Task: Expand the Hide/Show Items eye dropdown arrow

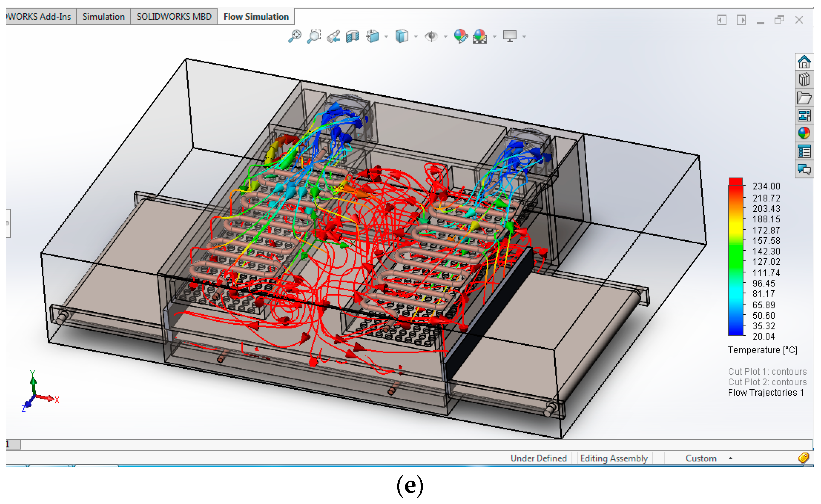Action: pyautogui.click(x=446, y=37)
